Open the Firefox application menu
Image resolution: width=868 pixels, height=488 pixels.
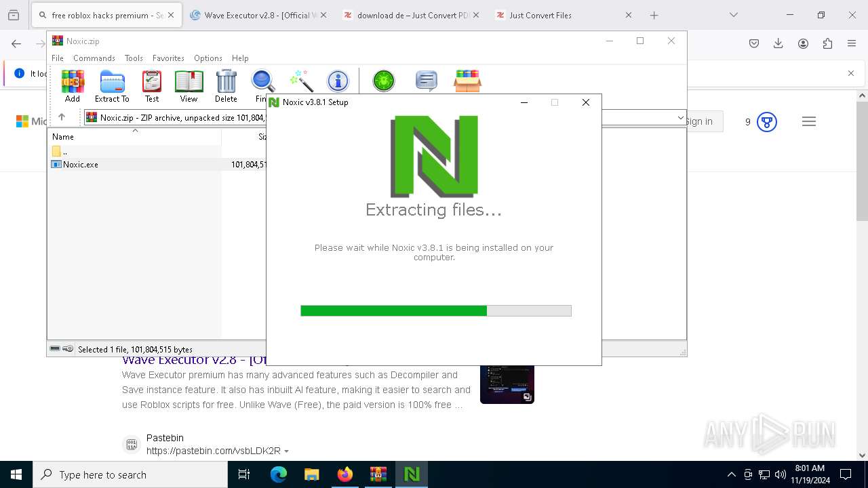pos(852,43)
